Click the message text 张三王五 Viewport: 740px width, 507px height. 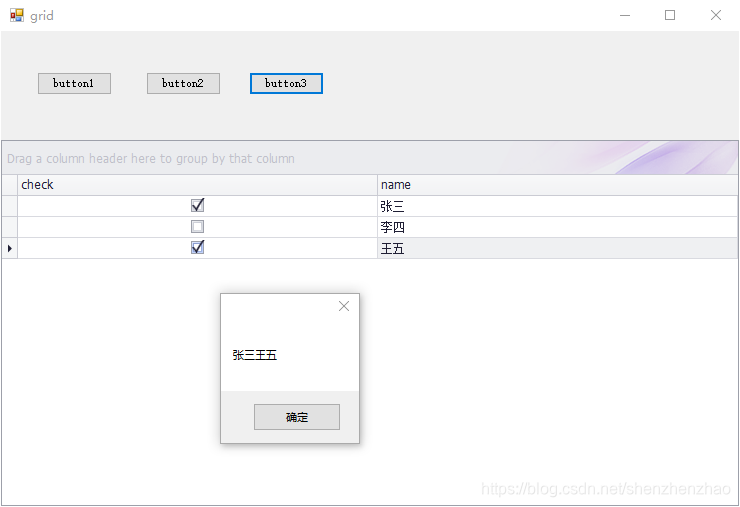coord(254,355)
